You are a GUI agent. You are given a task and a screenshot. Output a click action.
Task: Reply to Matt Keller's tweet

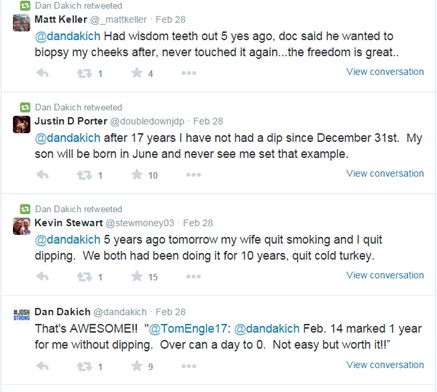point(42,73)
